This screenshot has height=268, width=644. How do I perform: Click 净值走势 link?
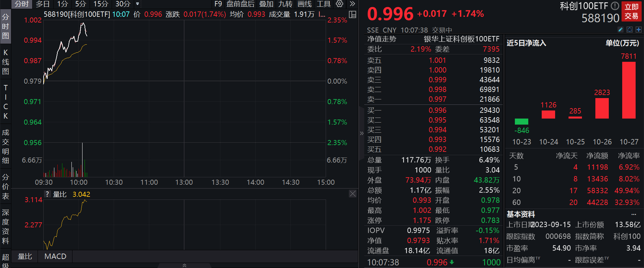(x=382, y=39)
